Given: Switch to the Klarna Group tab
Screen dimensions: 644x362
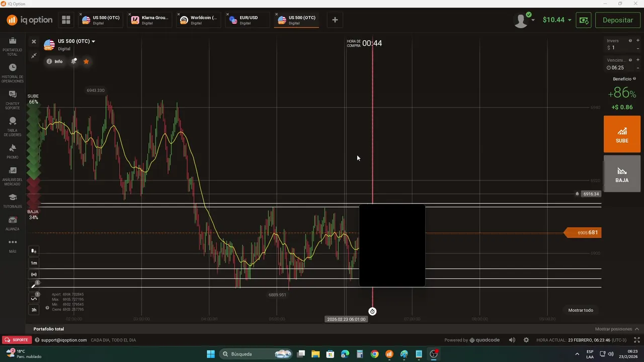Looking at the screenshot, I should pyautogui.click(x=149, y=20).
